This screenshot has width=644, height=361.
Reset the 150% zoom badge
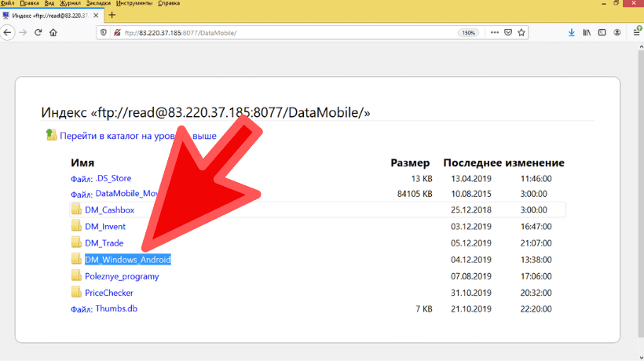pos(468,33)
